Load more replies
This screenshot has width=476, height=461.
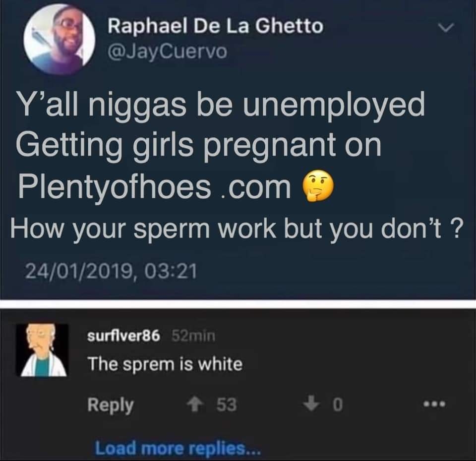click(x=178, y=448)
